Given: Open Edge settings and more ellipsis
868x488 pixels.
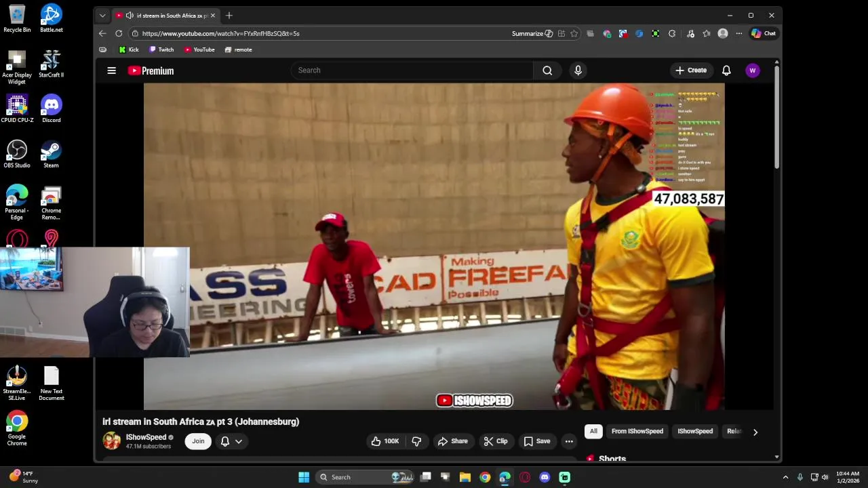Looking at the screenshot, I should [738, 33].
